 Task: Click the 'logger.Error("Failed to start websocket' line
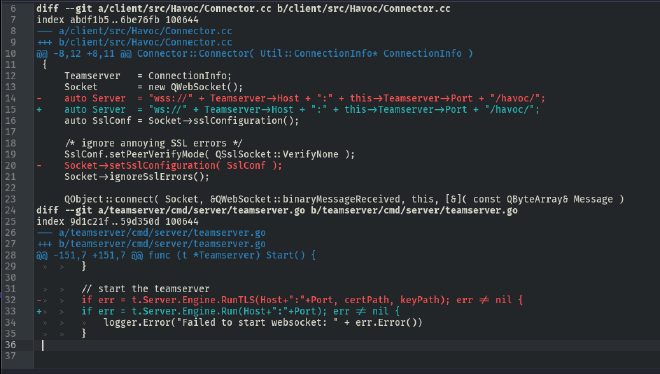(x=263, y=322)
